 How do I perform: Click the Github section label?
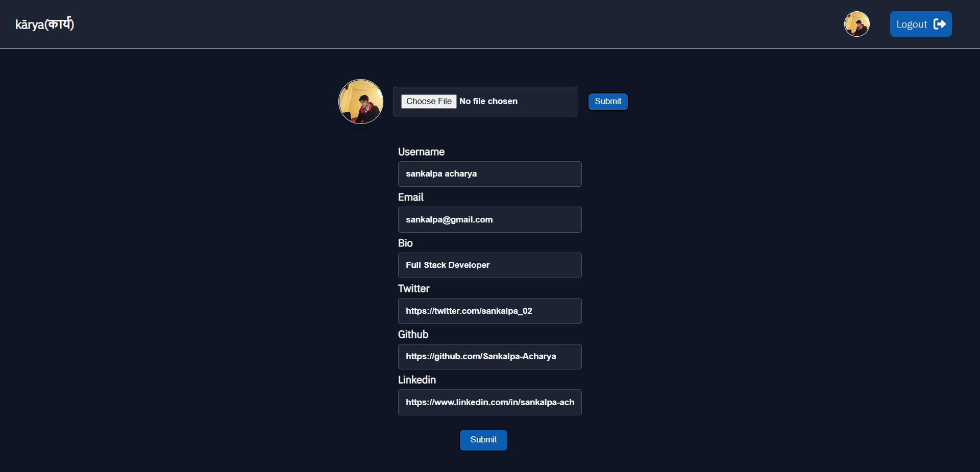413,334
